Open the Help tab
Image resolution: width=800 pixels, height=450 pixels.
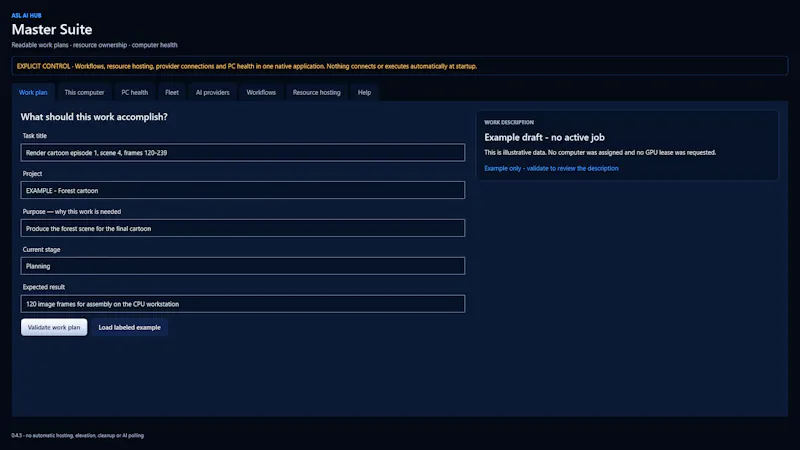point(364,92)
